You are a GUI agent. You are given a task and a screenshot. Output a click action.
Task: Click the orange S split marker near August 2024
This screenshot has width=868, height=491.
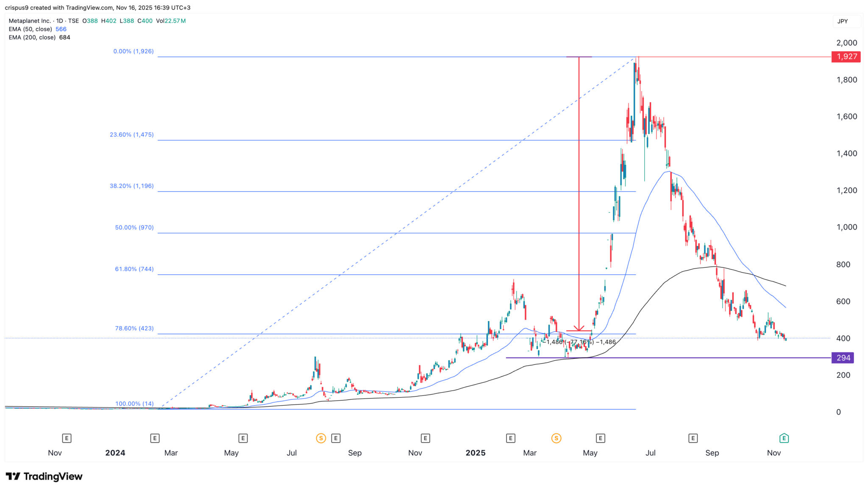pos(321,438)
